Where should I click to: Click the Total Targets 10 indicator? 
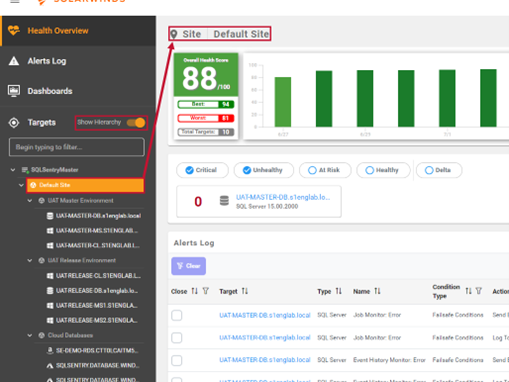206,132
